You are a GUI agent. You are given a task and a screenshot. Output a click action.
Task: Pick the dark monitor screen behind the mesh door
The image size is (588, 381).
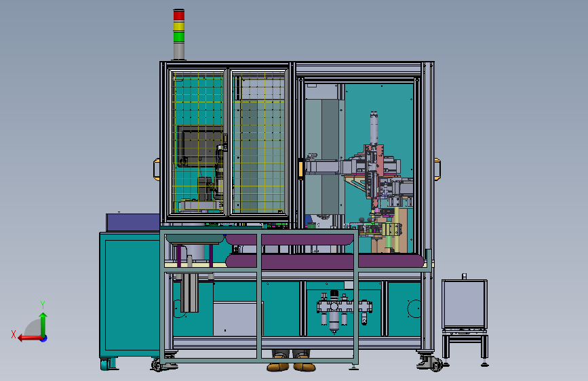(200, 146)
